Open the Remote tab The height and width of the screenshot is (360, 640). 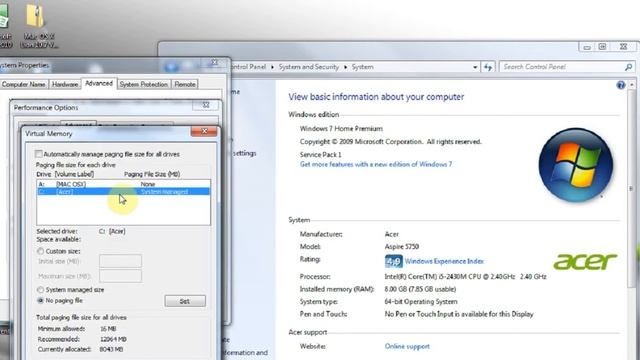point(185,84)
